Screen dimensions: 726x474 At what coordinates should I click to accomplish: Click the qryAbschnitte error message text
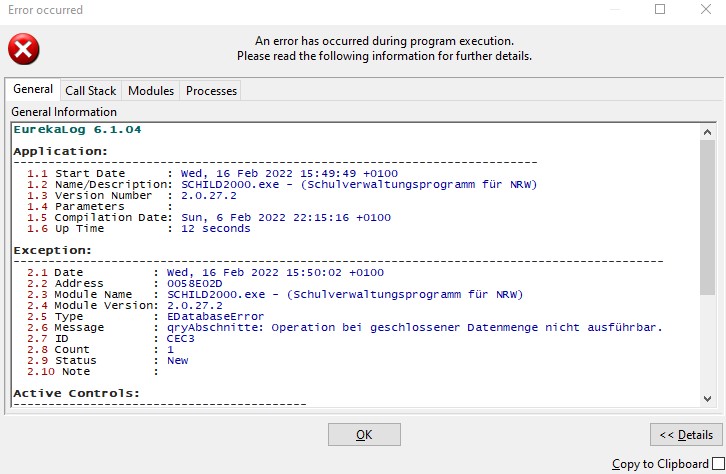click(x=415, y=328)
